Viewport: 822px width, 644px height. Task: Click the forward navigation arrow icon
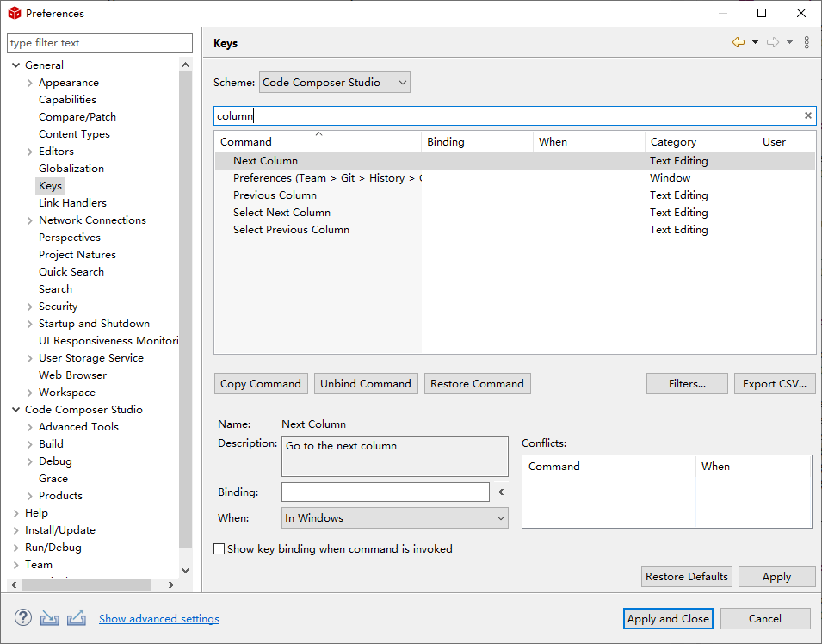772,42
